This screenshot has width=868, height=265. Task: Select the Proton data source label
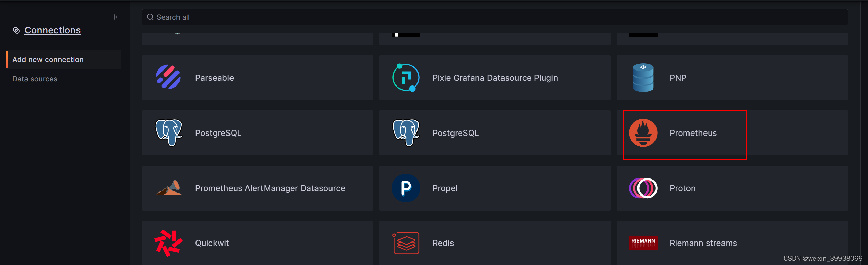click(682, 188)
